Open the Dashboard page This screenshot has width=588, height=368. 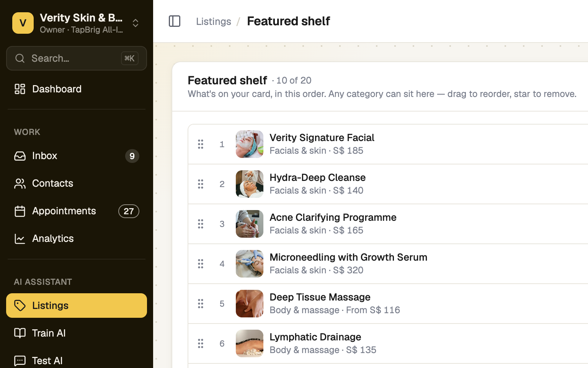pos(77,89)
